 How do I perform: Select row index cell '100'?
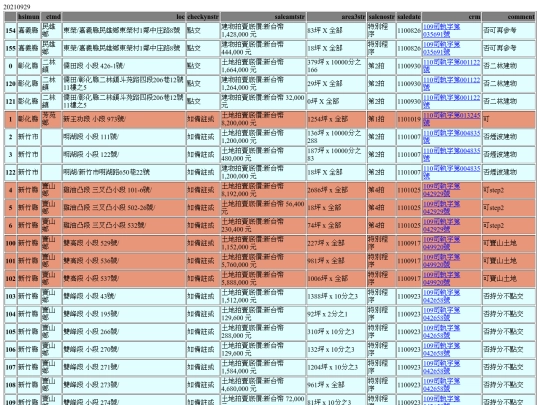10,243
